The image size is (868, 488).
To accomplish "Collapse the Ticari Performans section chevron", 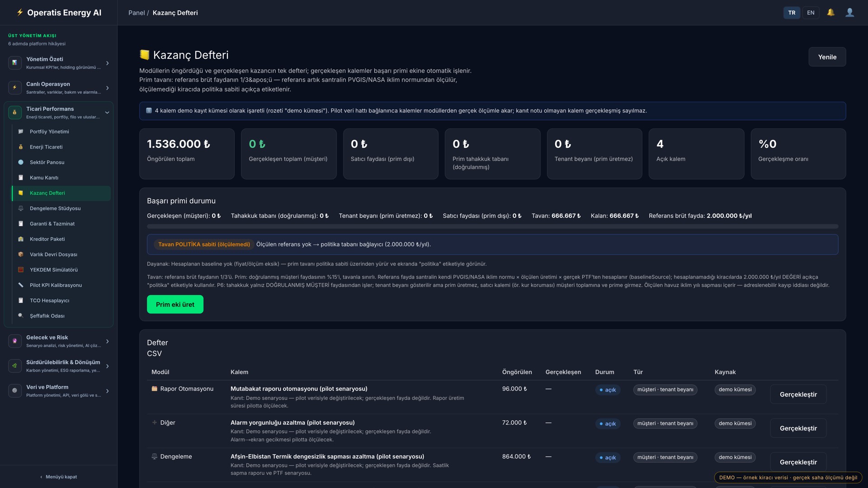I will (x=107, y=113).
